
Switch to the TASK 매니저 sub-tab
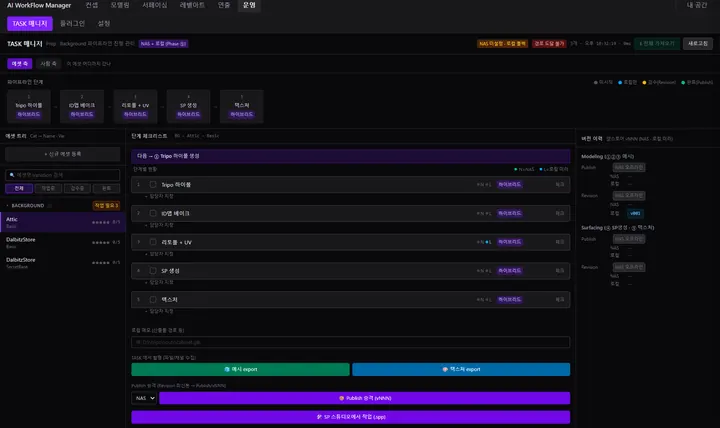click(x=30, y=23)
